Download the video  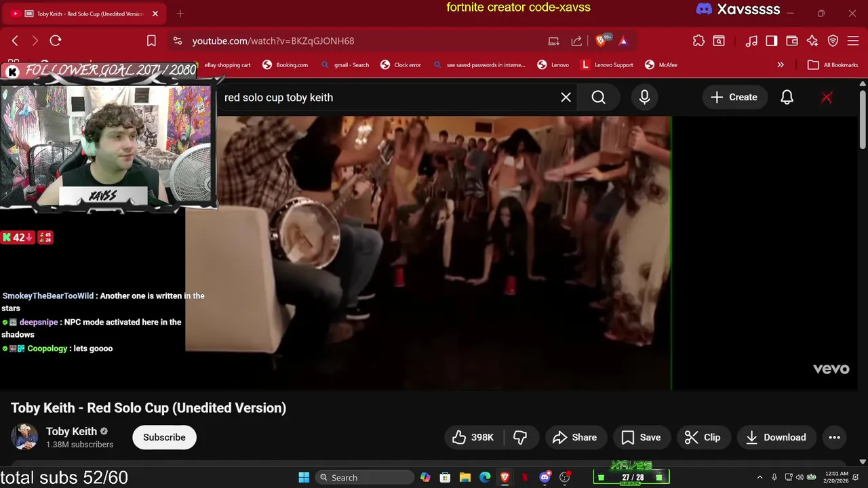click(776, 437)
